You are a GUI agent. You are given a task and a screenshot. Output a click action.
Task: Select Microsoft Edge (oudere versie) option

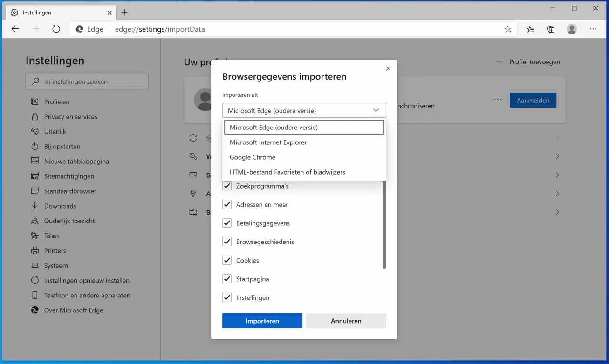[304, 127]
